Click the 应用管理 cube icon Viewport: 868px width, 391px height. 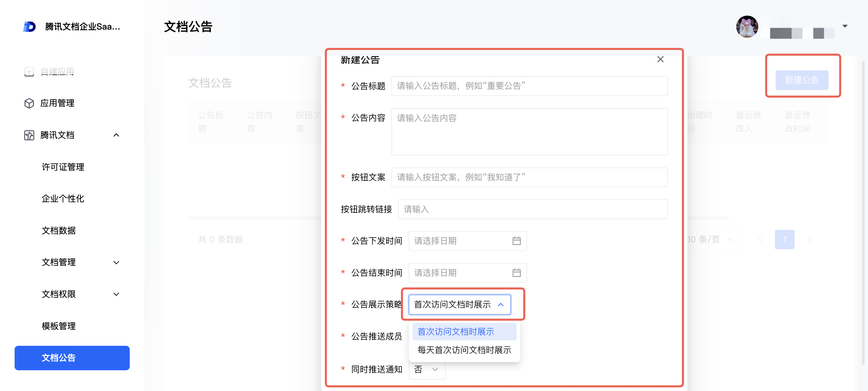[29, 103]
